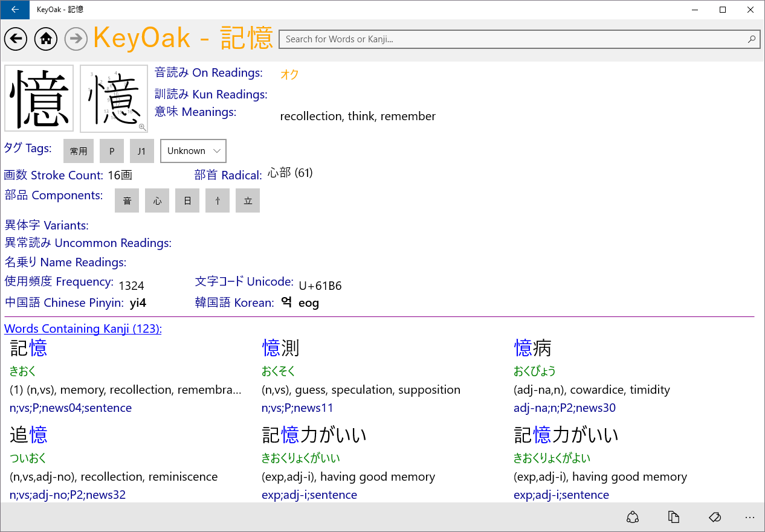Click the title bar back arrow
This screenshot has height=532, width=765.
tap(15, 9)
